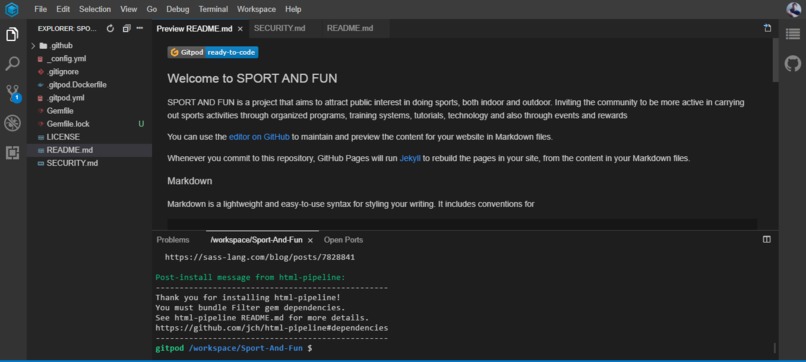806x362 pixels.
Task: Click the terminal prompt input line
Action: (x=234, y=348)
